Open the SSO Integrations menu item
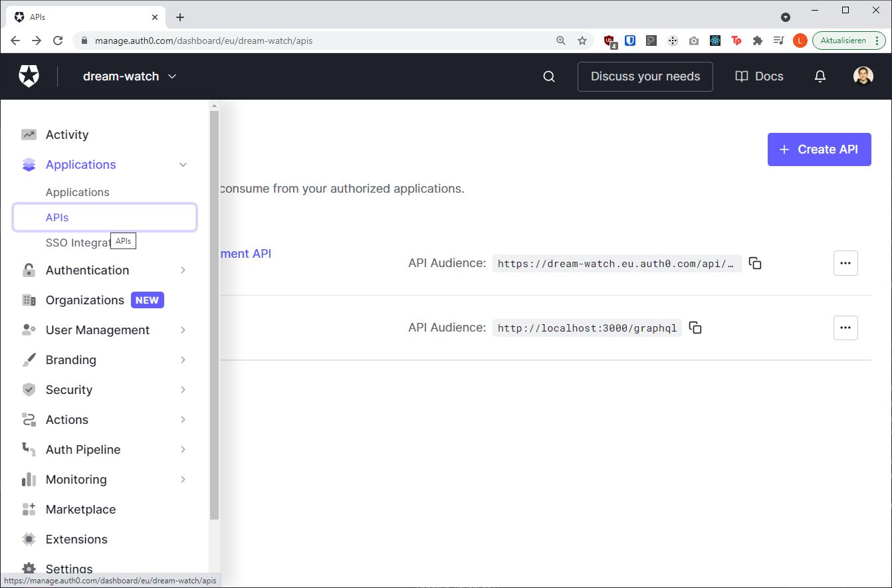Viewport: 892px width, 588px height. pos(74,242)
